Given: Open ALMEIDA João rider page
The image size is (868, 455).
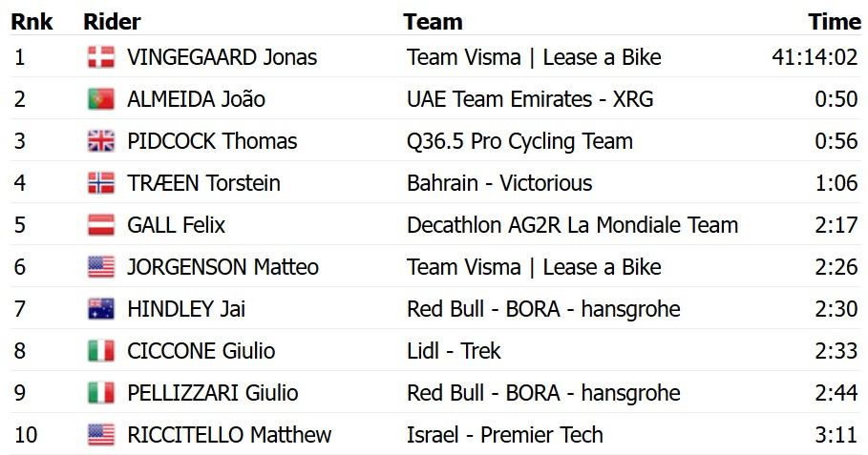Looking at the screenshot, I should coord(196,99).
